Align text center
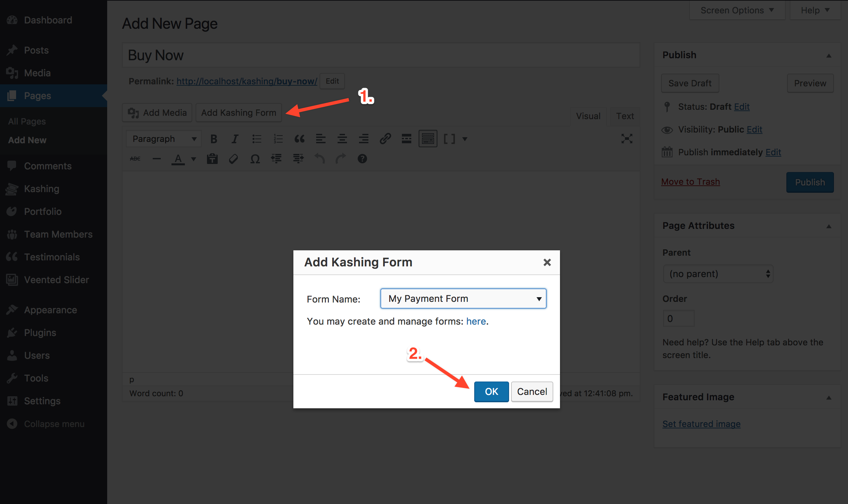848x504 pixels. click(342, 139)
